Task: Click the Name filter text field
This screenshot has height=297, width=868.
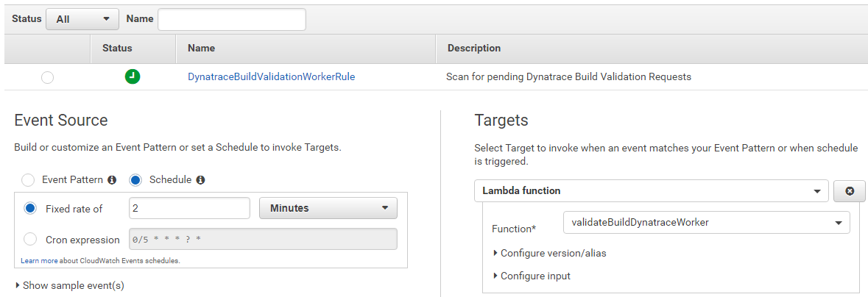Action: [232, 19]
